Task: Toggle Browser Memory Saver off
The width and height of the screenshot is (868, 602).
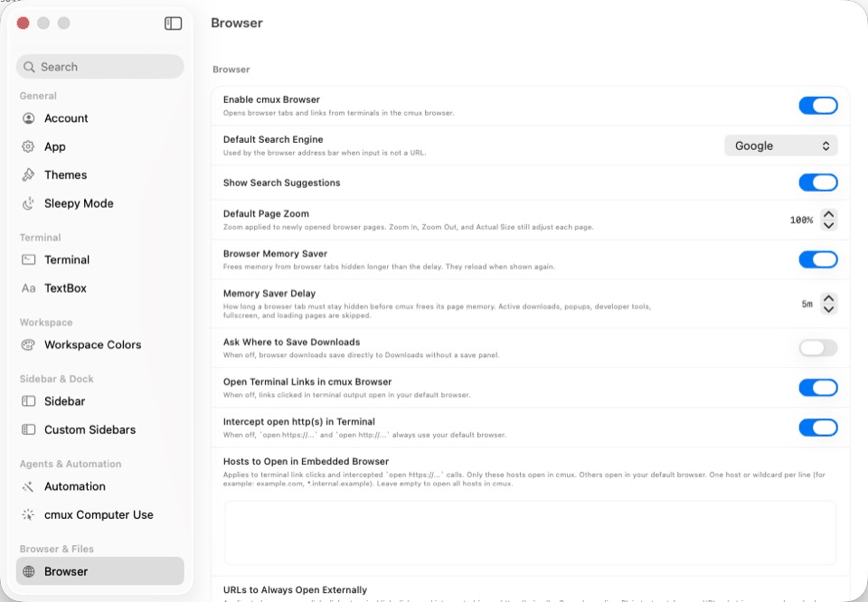Action: [x=817, y=259]
